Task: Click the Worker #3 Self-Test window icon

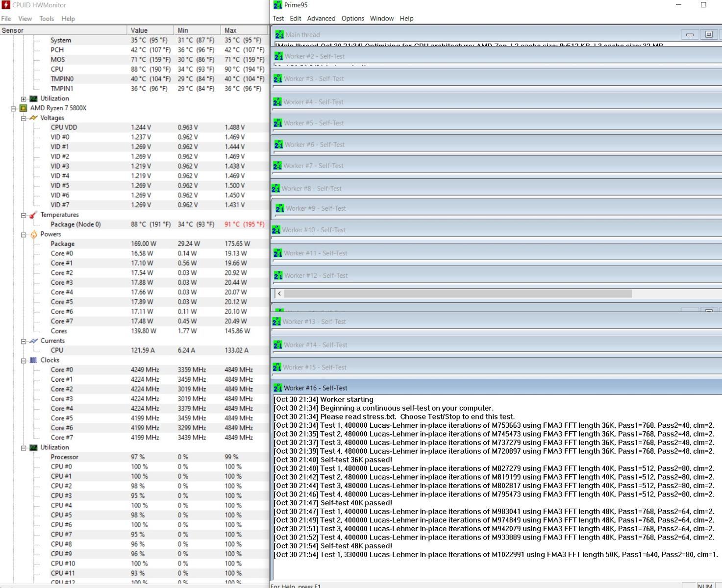Action: pos(277,78)
